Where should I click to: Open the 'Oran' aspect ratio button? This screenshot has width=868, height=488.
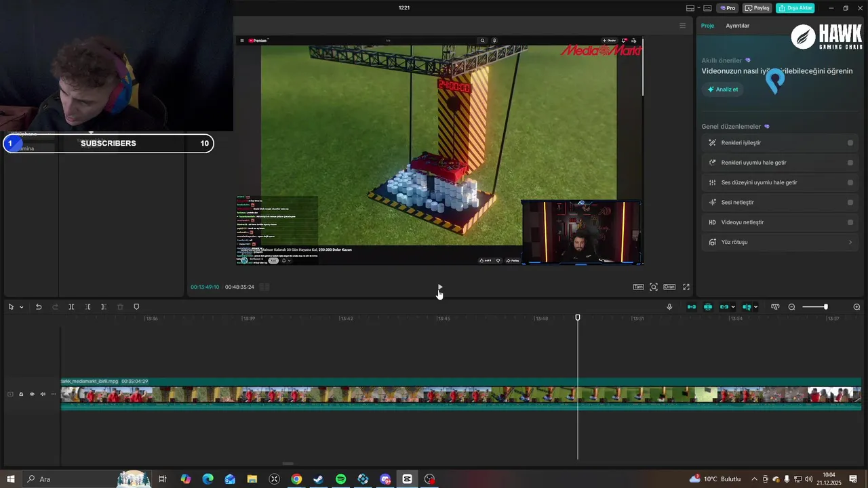click(669, 287)
